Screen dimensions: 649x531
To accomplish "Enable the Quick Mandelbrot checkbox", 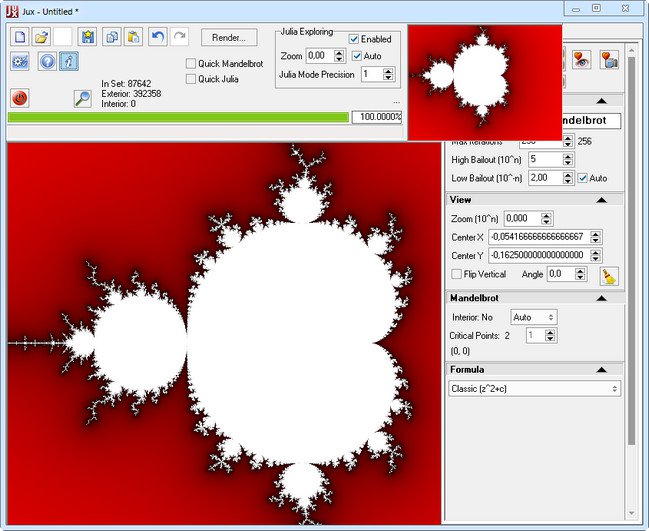I will click(x=191, y=63).
